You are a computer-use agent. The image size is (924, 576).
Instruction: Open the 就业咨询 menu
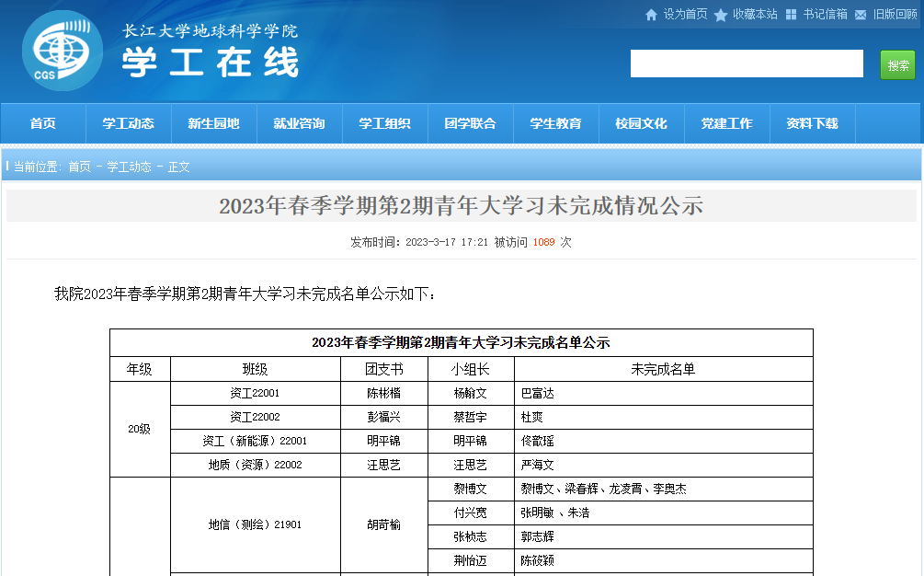299,123
